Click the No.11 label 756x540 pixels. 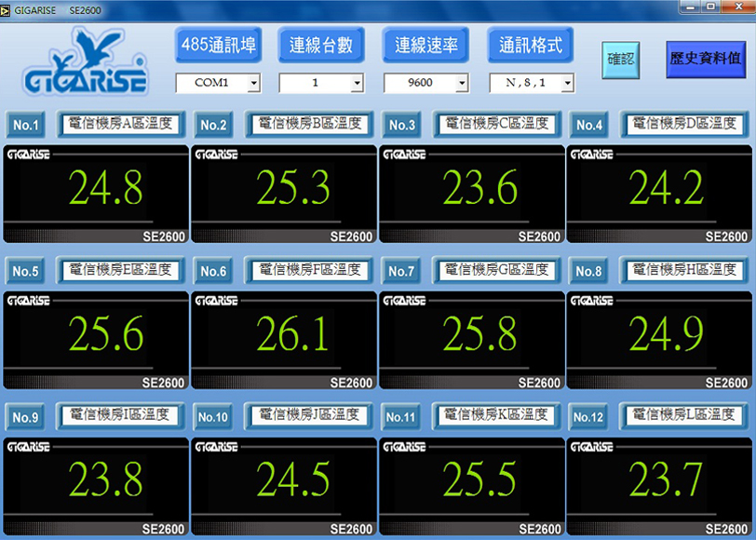400,416
